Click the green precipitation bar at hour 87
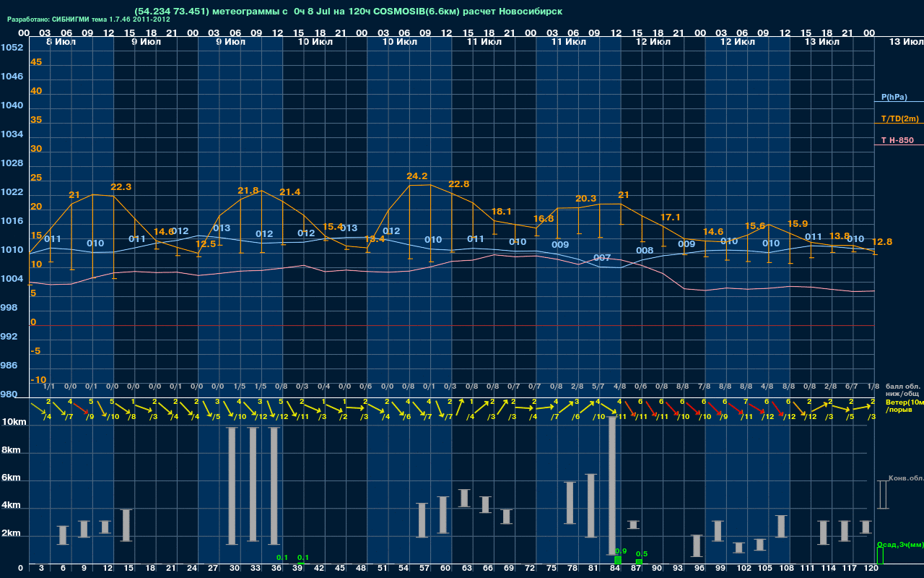The image size is (924, 578). tap(639, 561)
